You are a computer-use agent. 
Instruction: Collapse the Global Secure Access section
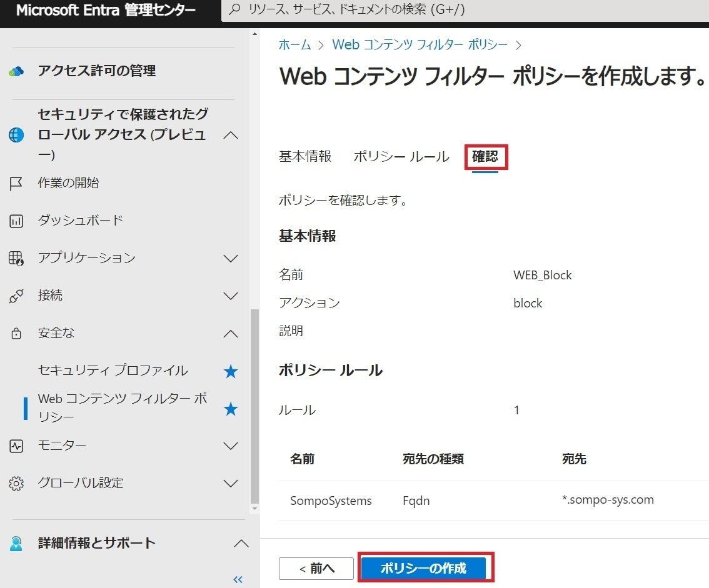point(231,135)
